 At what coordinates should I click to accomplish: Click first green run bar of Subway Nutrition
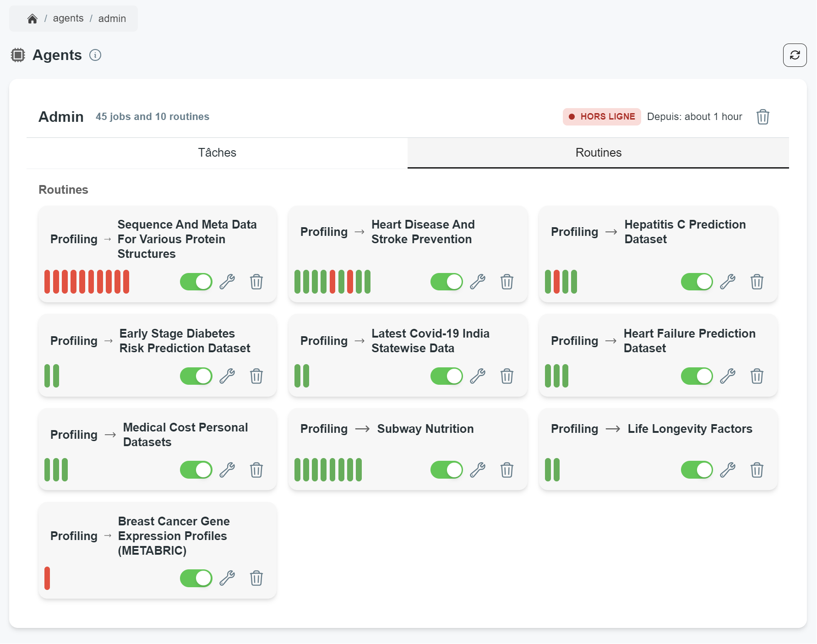298,470
